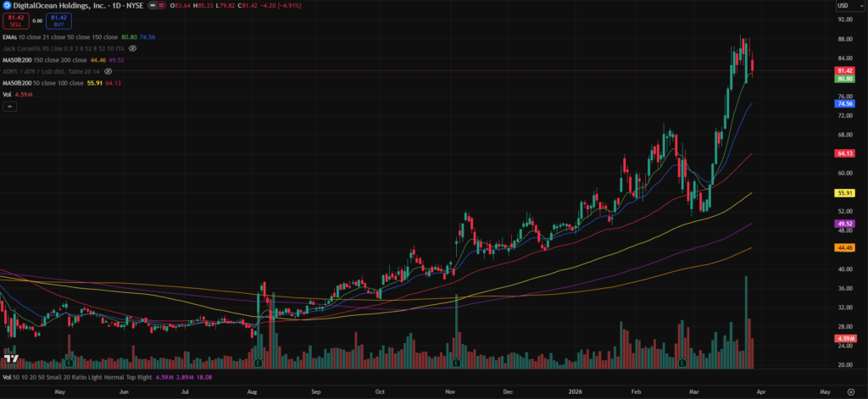
Task: Click the yellow 55.91 MA price label
Action: [843, 193]
